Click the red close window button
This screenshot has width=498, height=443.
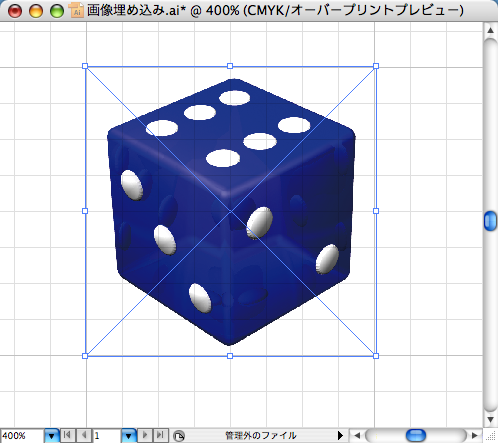point(15,11)
